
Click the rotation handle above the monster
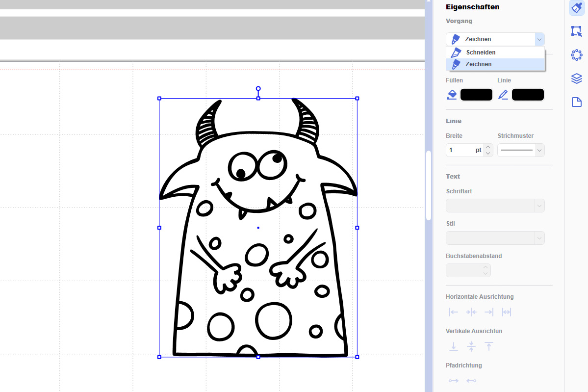point(258,89)
